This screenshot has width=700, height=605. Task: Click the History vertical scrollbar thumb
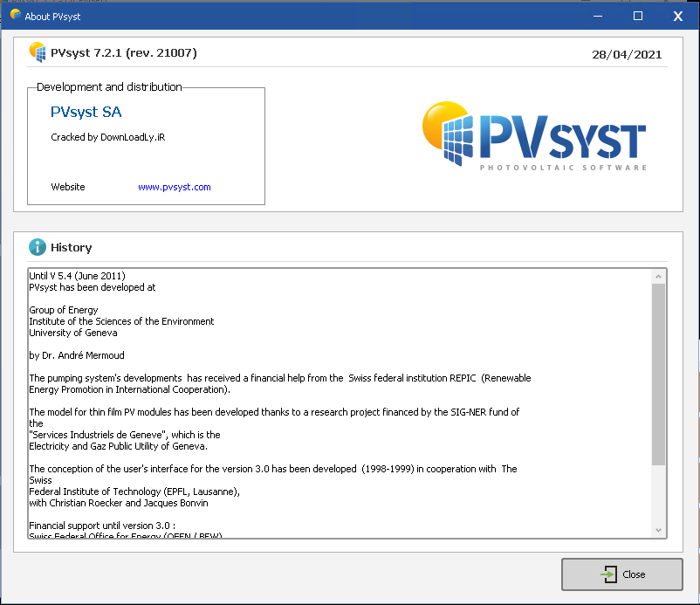click(658, 375)
